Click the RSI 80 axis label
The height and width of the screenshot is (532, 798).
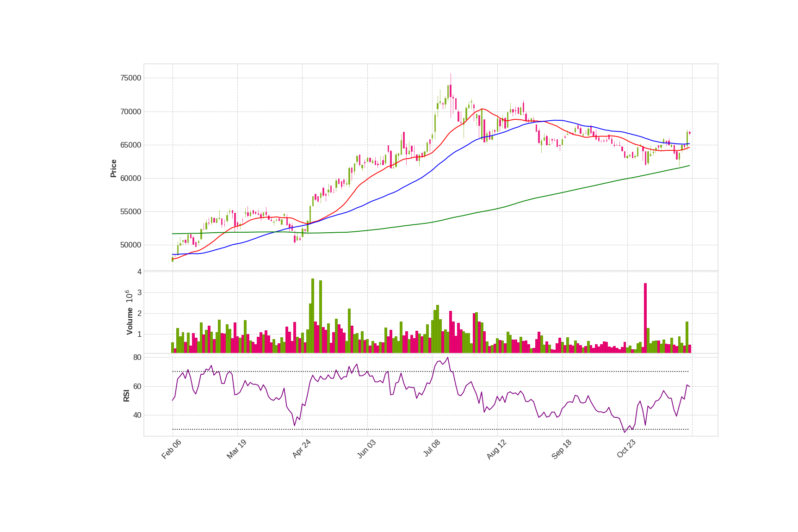[137, 358]
